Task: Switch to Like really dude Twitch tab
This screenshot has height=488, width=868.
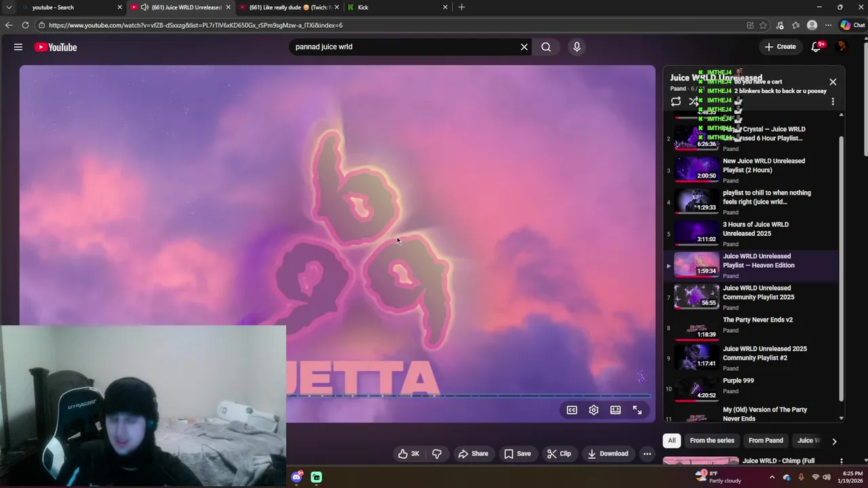Action: [x=290, y=7]
